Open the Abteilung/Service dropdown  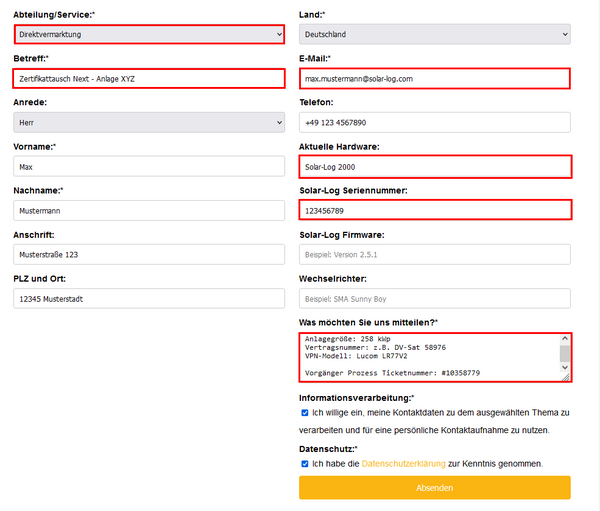149,34
